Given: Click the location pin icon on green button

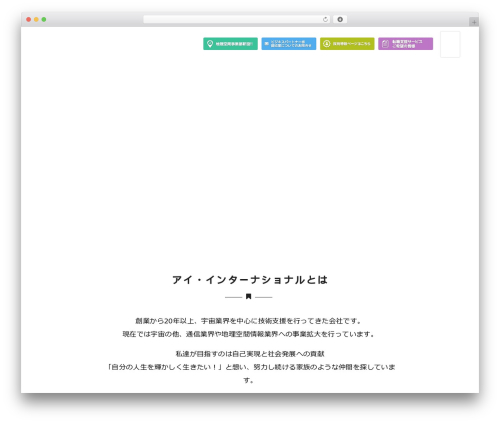Looking at the screenshot, I should (210, 44).
